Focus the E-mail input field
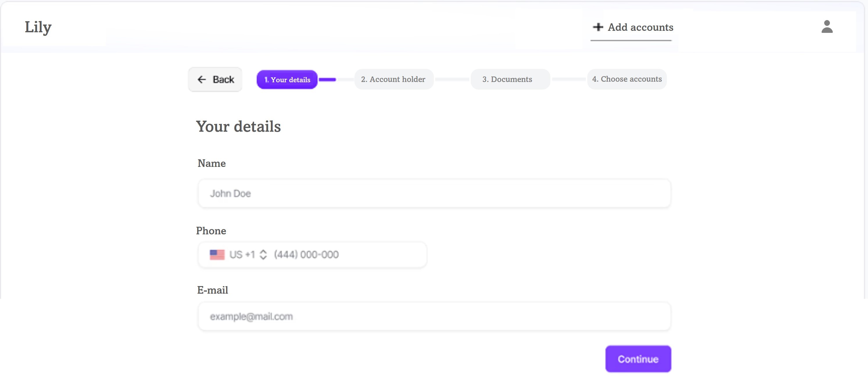Image resolution: width=868 pixels, height=389 pixels. [434, 316]
